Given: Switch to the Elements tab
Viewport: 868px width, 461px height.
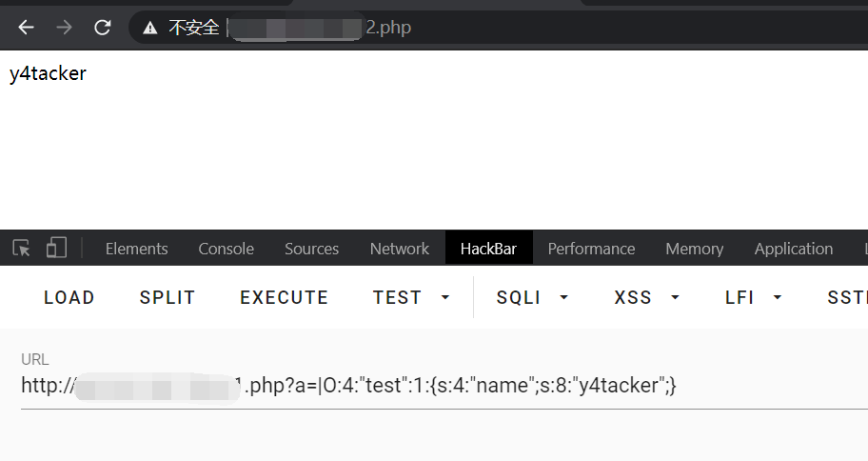Looking at the screenshot, I should pyautogui.click(x=136, y=249).
